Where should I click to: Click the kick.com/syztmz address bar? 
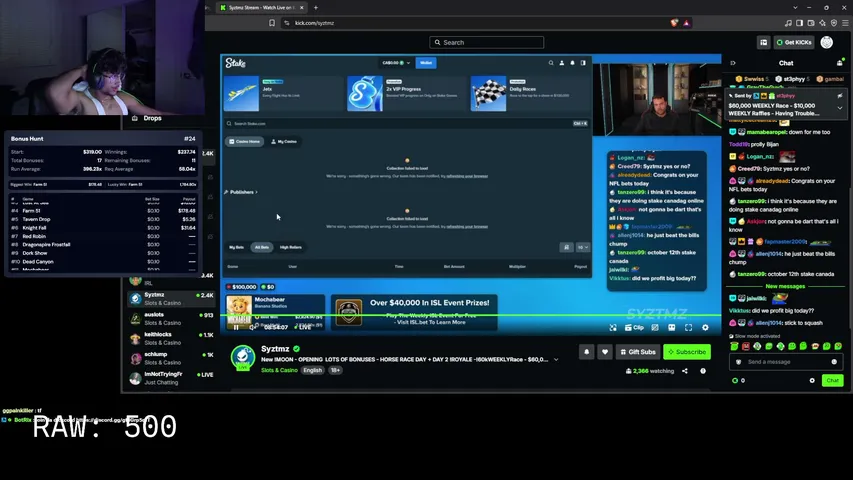tap(314, 23)
